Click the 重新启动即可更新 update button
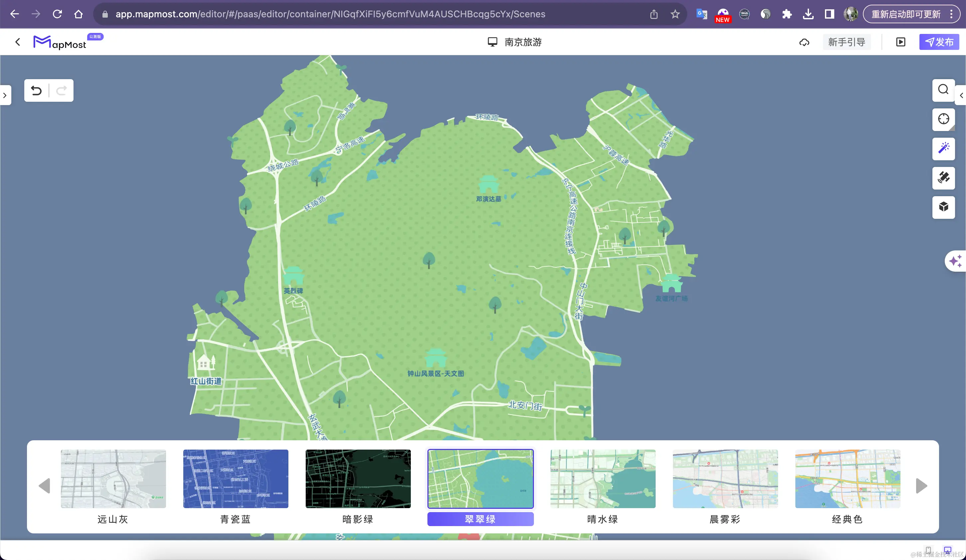Viewport: 966px width, 560px height. (x=906, y=14)
